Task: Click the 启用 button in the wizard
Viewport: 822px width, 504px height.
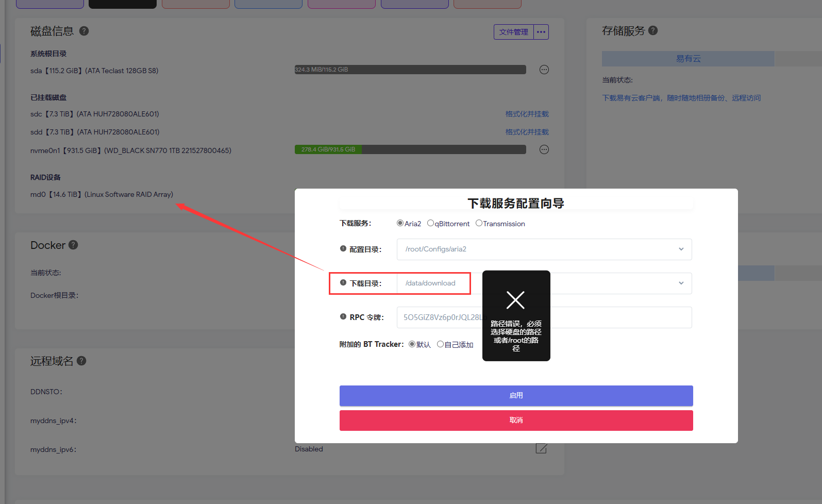Action: click(x=516, y=395)
